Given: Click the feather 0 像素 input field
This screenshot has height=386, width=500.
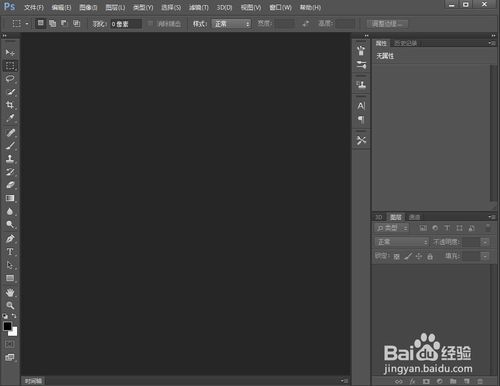Looking at the screenshot, I should (126, 24).
